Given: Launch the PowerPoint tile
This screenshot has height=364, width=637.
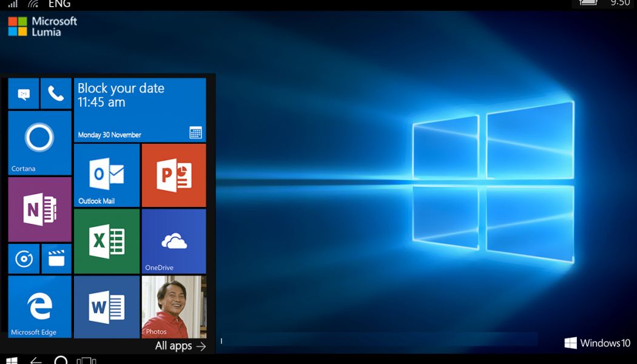Looking at the screenshot, I should pos(174,175).
